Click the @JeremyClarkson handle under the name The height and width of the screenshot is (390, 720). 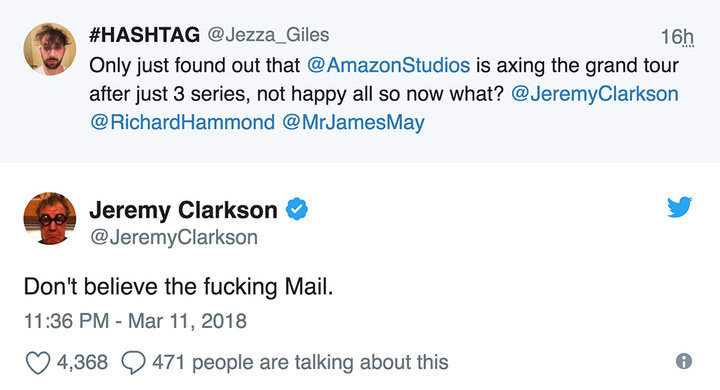coord(174,237)
